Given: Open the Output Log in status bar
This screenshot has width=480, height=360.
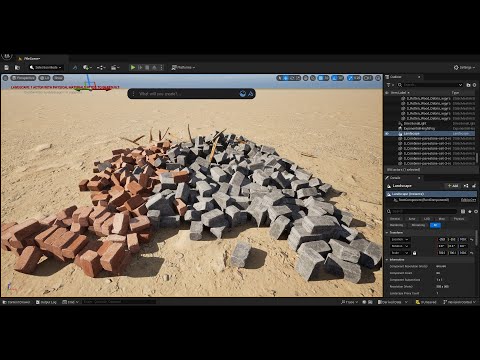Looking at the screenshot, I should (46, 302).
